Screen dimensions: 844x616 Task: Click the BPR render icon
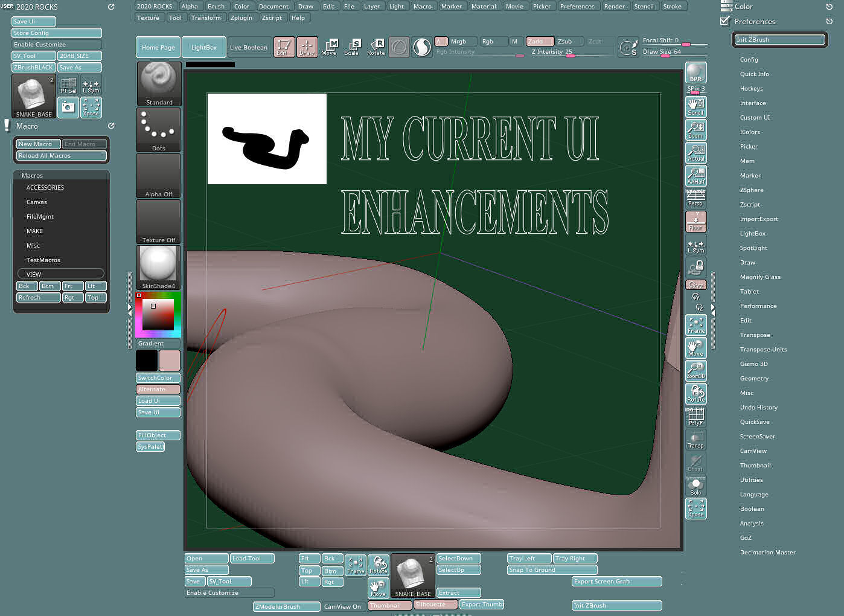(695, 72)
